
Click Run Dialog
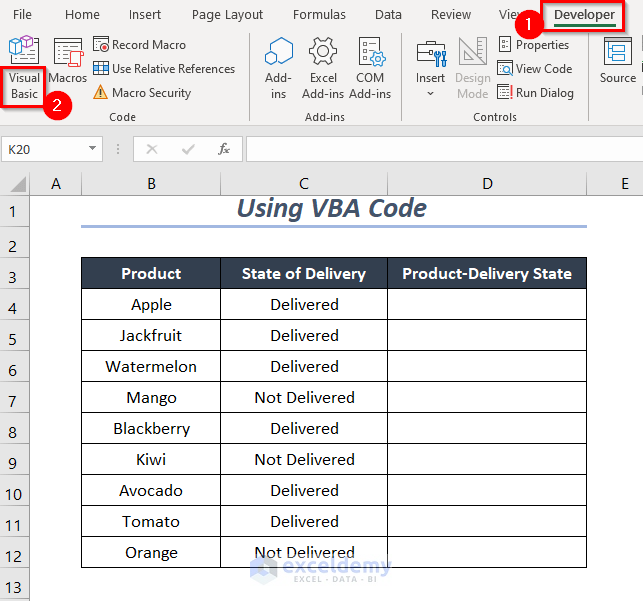tap(535, 93)
